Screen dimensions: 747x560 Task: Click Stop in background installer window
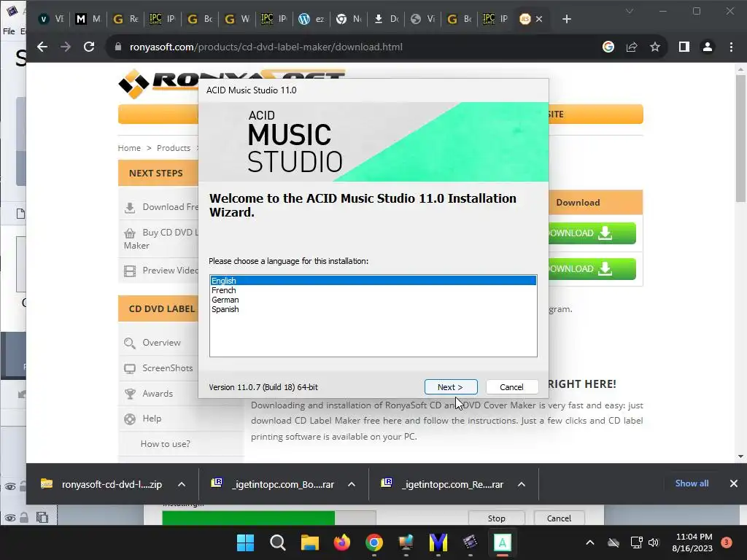[496, 518]
